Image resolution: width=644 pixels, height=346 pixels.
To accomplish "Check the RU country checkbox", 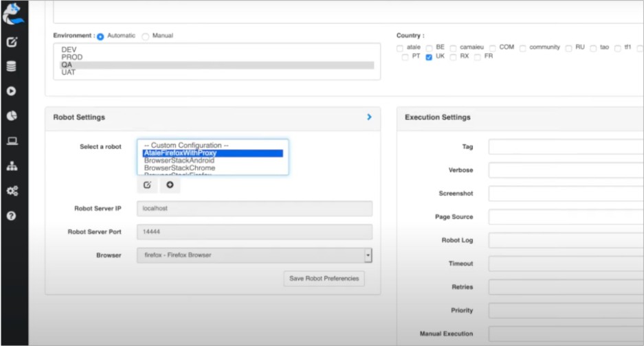I will tap(569, 48).
